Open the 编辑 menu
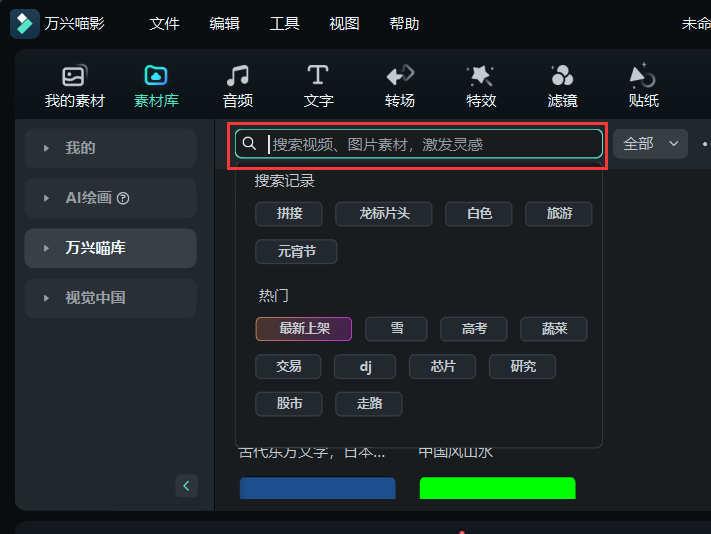The height and width of the screenshot is (534, 711). click(x=224, y=24)
